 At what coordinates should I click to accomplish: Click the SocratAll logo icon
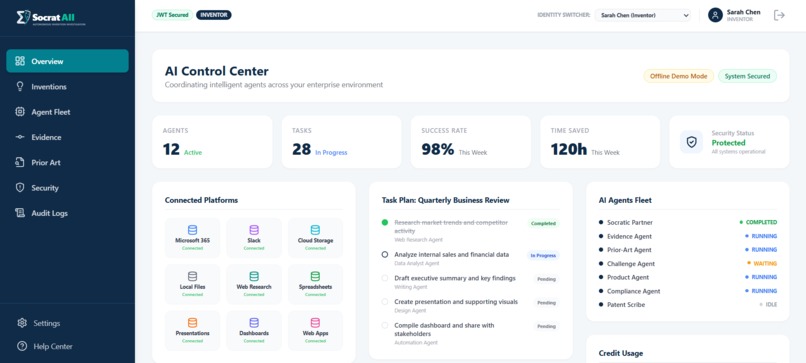(23, 17)
